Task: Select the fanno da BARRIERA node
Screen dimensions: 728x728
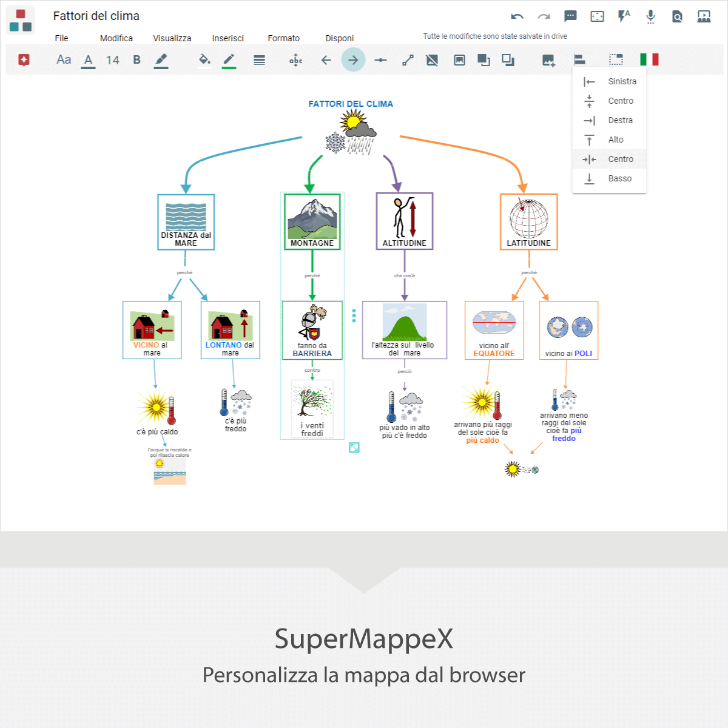Action: tap(312, 330)
